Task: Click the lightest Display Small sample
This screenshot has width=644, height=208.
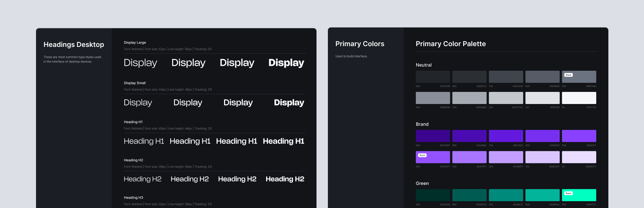Action: tap(138, 103)
